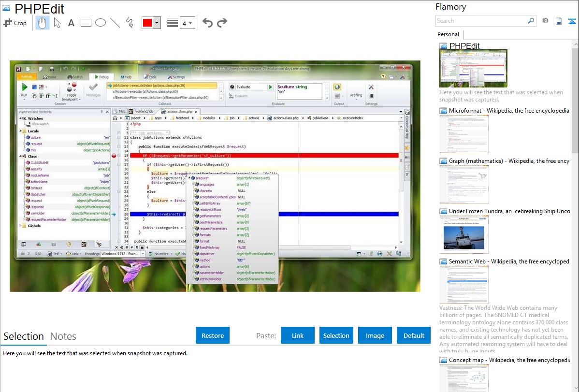Image resolution: width=579 pixels, height=392 pixels.
Task: Pick the ellipse drawing tool
Action: [x=101, y=23]
